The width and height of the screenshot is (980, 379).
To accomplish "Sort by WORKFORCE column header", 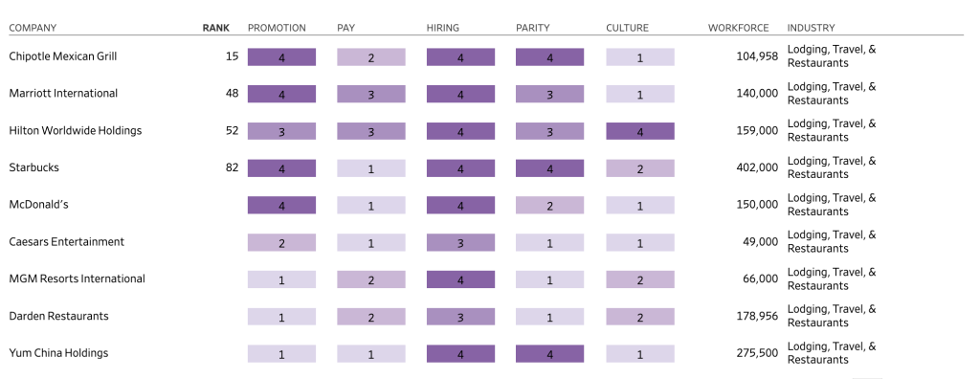I will (x=738, y=28).
